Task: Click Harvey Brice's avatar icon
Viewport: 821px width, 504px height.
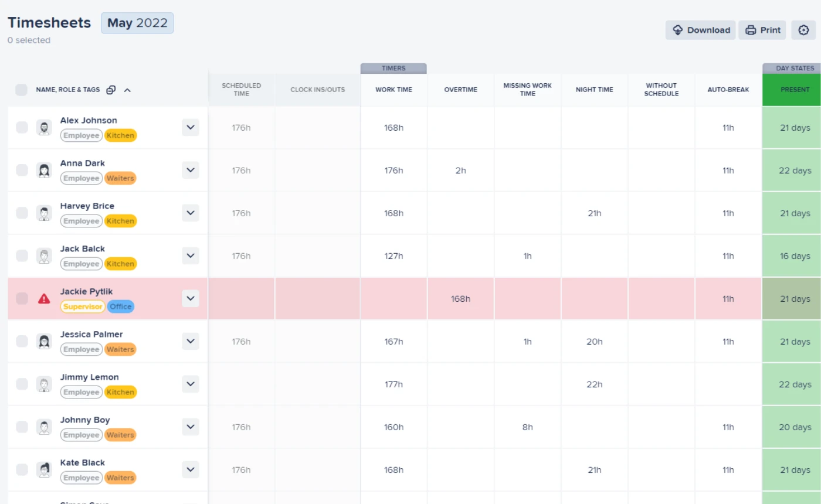Action: [44, 213]
